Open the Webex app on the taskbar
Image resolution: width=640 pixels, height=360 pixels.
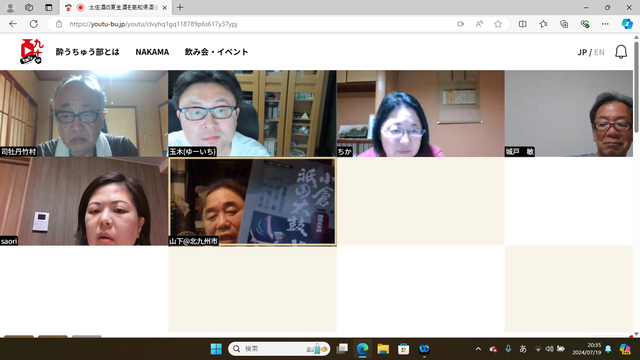click(424, 349)
